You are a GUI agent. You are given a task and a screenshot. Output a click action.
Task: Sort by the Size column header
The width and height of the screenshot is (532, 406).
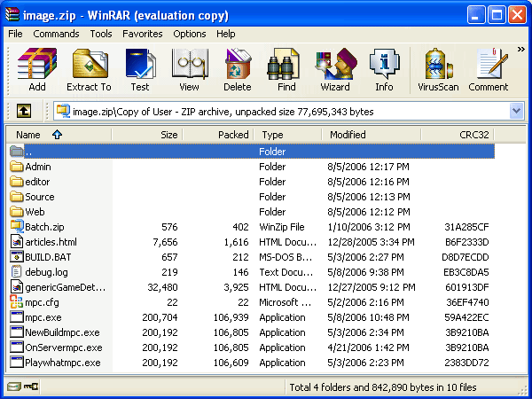(147, 135)
